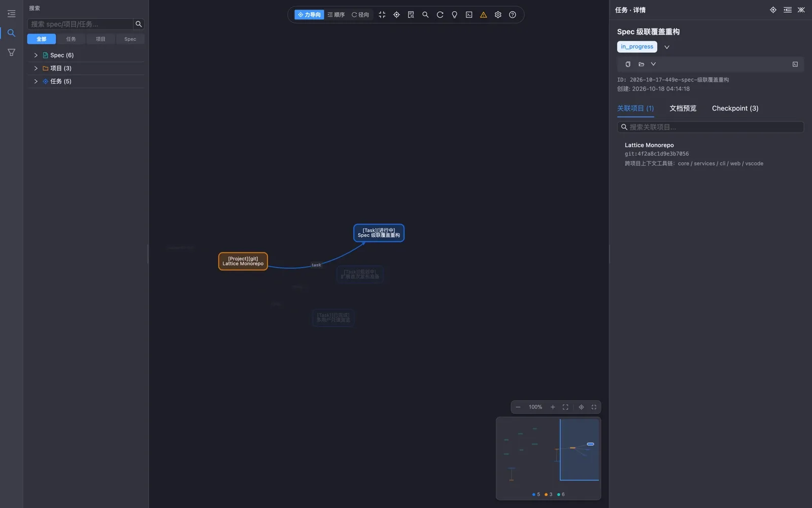812x508 pixels.
Task: Select the search icon in the left rail
Action: click(x=11, y=33)
